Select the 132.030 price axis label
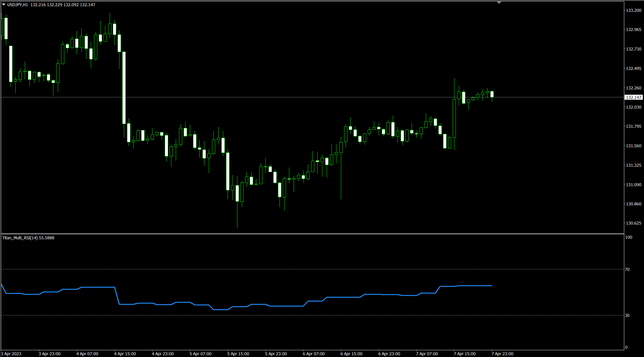 click(633, 107)
